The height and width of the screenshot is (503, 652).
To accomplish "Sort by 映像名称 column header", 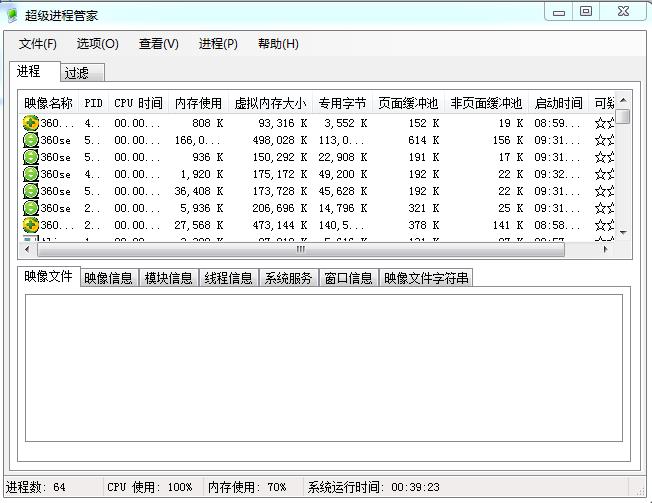I will coord(48,103).
